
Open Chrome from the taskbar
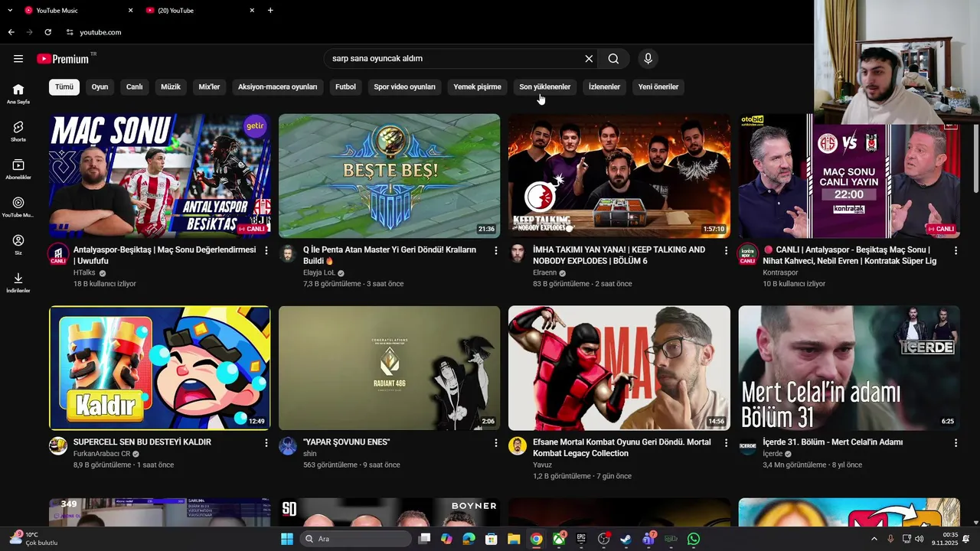click(537, 539)
